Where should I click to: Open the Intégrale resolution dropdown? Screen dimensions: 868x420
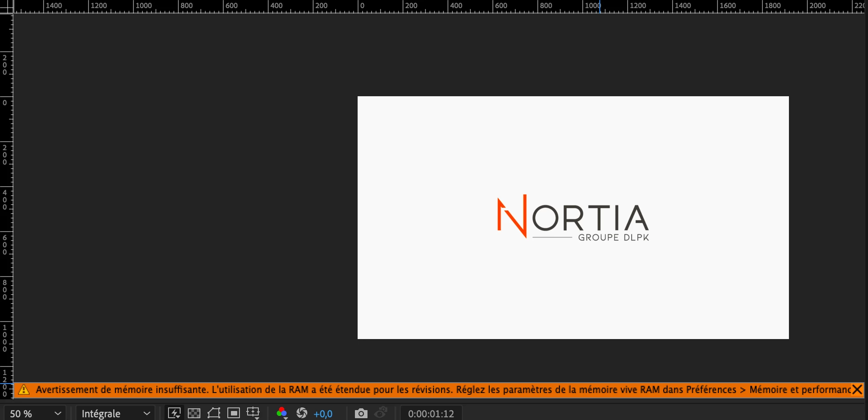click(x=115, y=413)
